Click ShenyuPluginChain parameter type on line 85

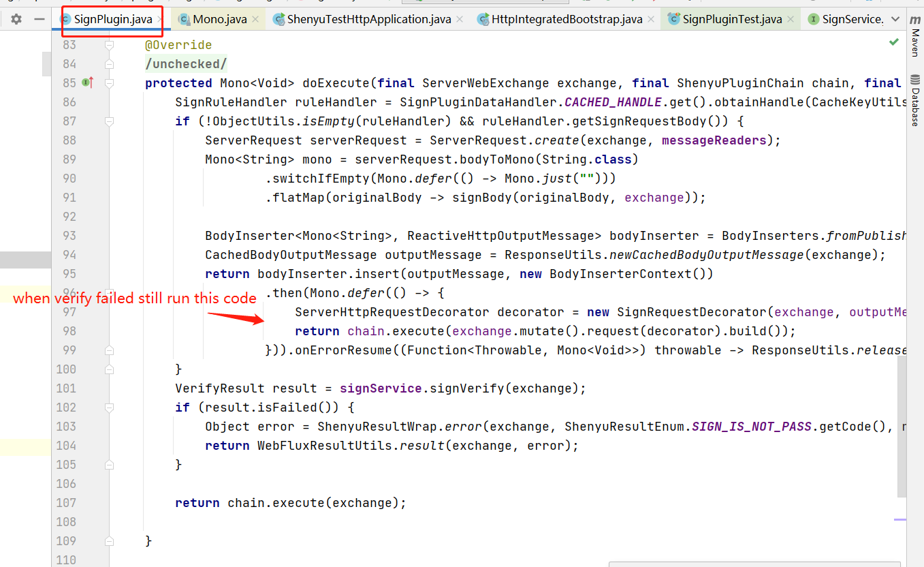tap(740, 83)
